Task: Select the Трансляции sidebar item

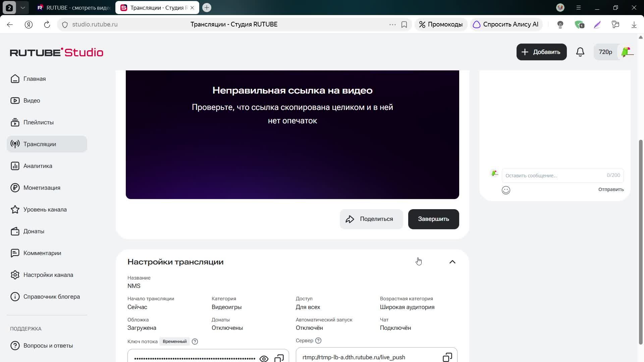Action: click(x=47, y=144)
